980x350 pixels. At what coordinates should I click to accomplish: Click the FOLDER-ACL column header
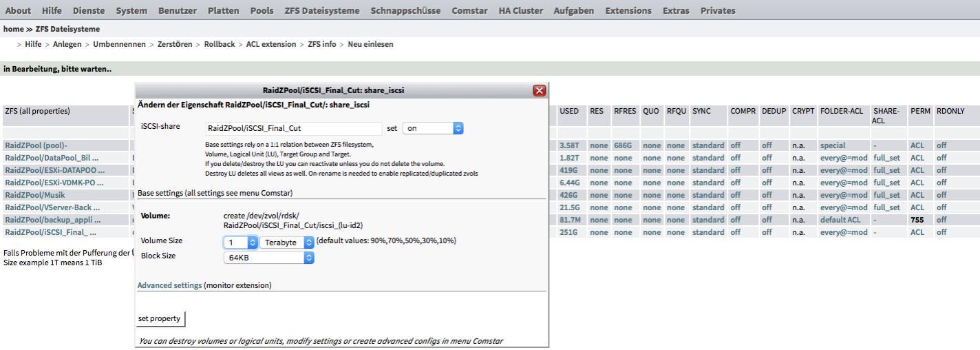pyautogui.click(x=841, y=111)
